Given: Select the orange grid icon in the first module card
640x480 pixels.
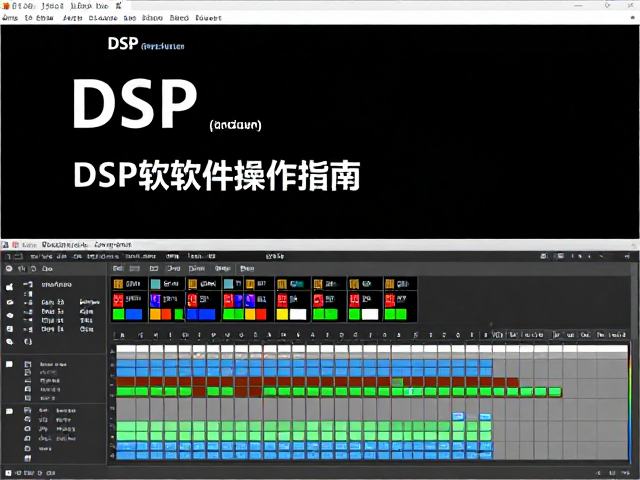Looking at the screenshot, I should [x=118, y=284].
